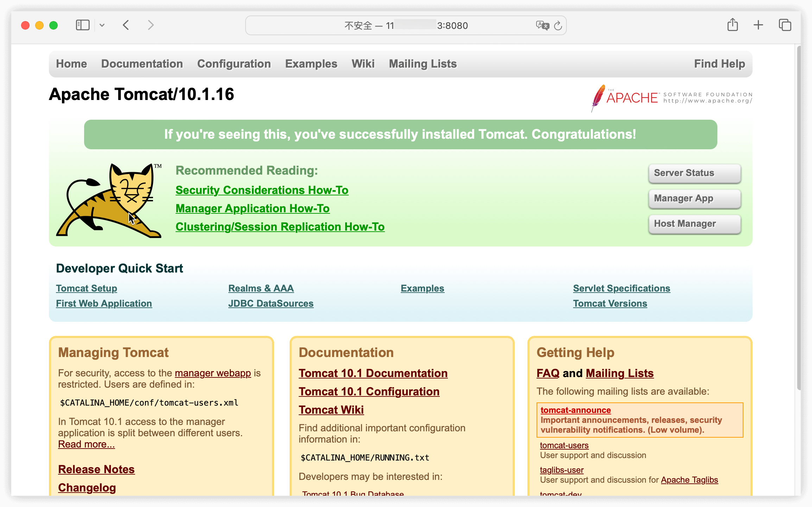The image size is (812, 507).
Task: Click the Host Manager button
Action: pyautogui.click(x=694, y=224)
